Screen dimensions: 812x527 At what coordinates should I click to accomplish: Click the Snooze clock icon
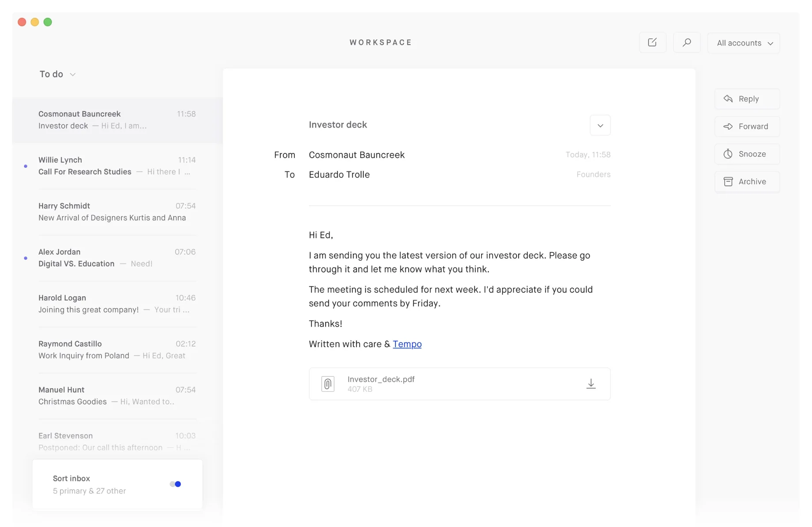(728, 154)
